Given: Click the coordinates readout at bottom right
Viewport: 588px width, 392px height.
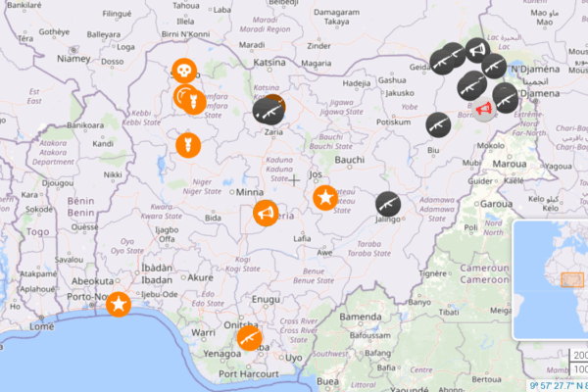Looking at the screenshot, I should tap(559, 385).
